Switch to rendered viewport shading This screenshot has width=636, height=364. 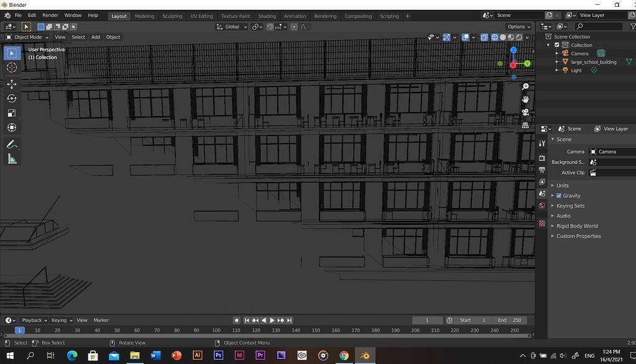[x=519, y=37]
